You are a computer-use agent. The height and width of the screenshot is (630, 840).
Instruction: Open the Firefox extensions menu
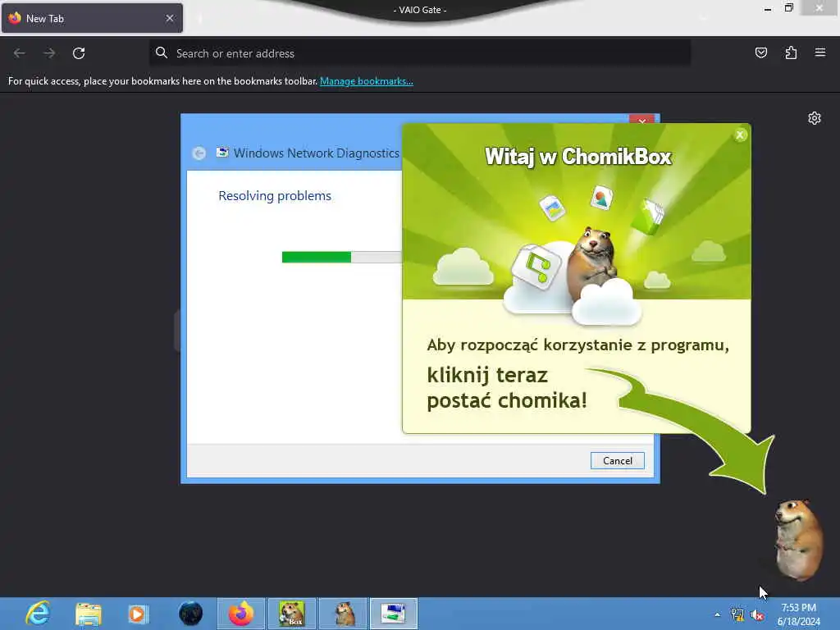point(791,52)
